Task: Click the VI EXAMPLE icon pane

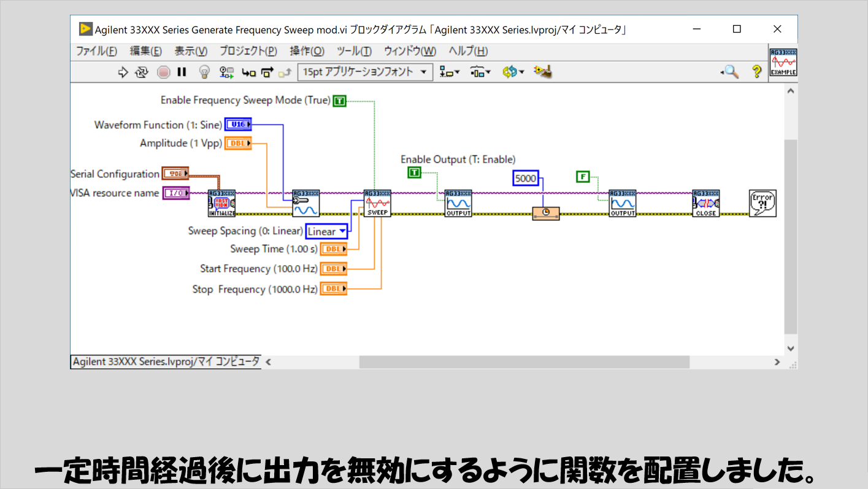Action: tap(783, 62)
